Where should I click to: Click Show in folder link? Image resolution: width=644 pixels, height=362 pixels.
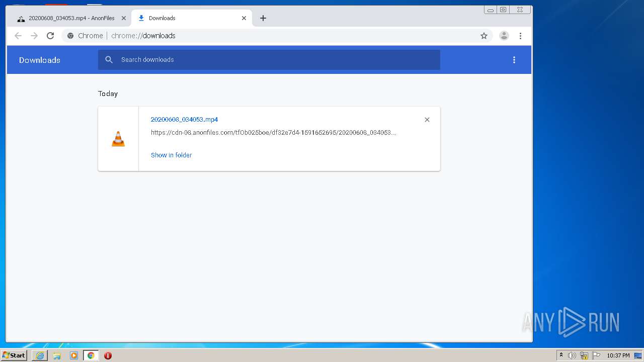pos(171,155)
